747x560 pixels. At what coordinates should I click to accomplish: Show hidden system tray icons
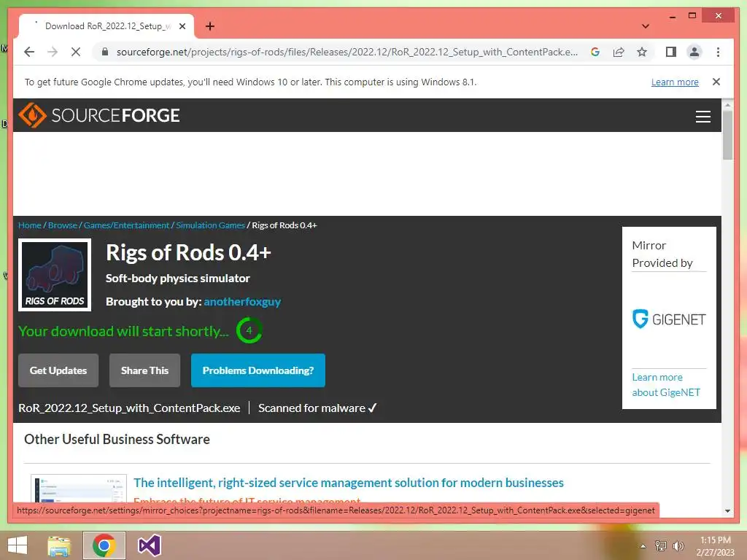643,546
